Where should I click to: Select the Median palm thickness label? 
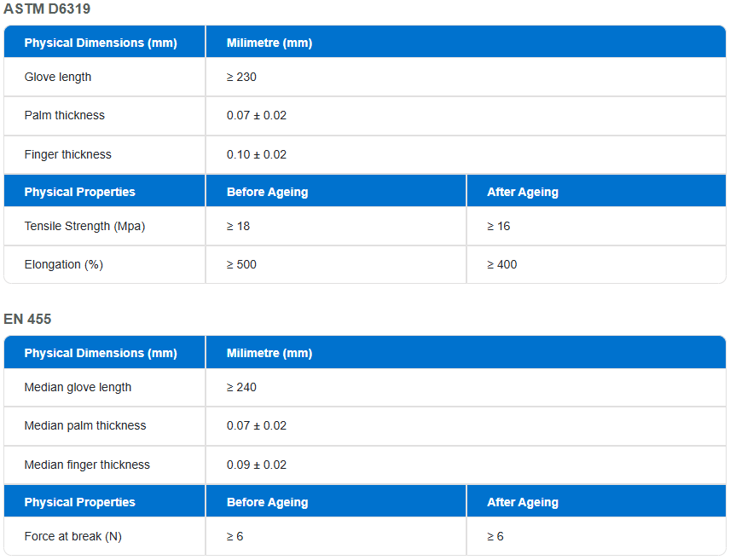coord(85,425)
